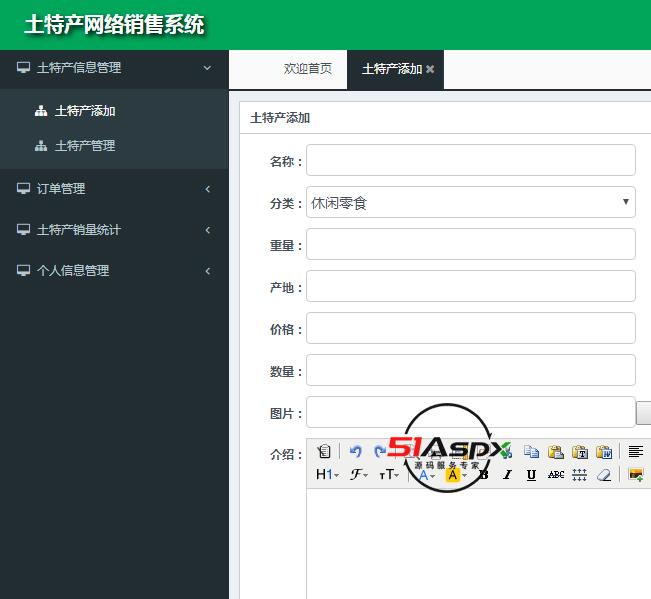Click the HTML source code icon in editor

click(x=324, y=451)
